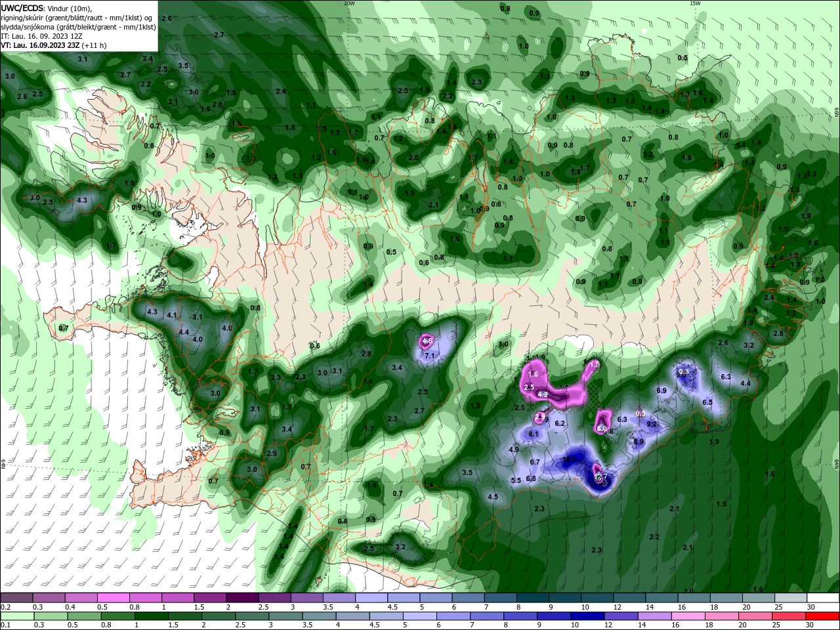The width and height of the screenshot is (840, 630).
Task: Click the 8.9 precipitation value
Action: pos(639,442)
